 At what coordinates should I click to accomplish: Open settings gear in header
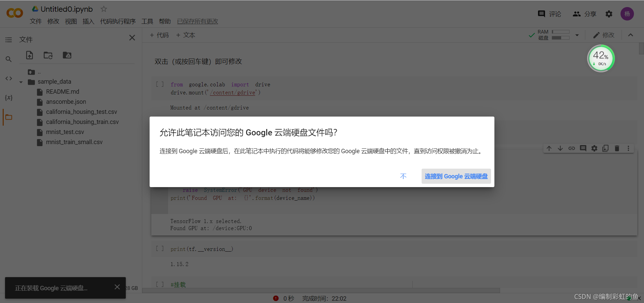point(609,14)
